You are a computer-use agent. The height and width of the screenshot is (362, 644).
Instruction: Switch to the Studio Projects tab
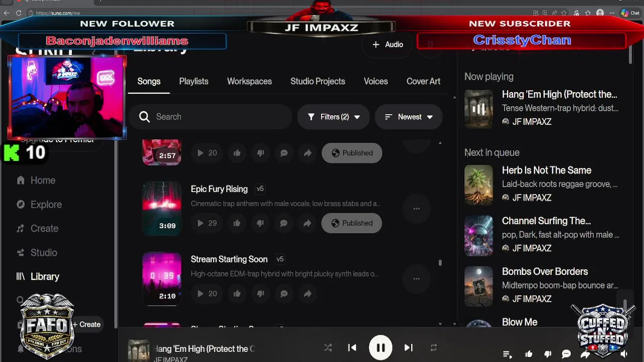coord(318,81)
